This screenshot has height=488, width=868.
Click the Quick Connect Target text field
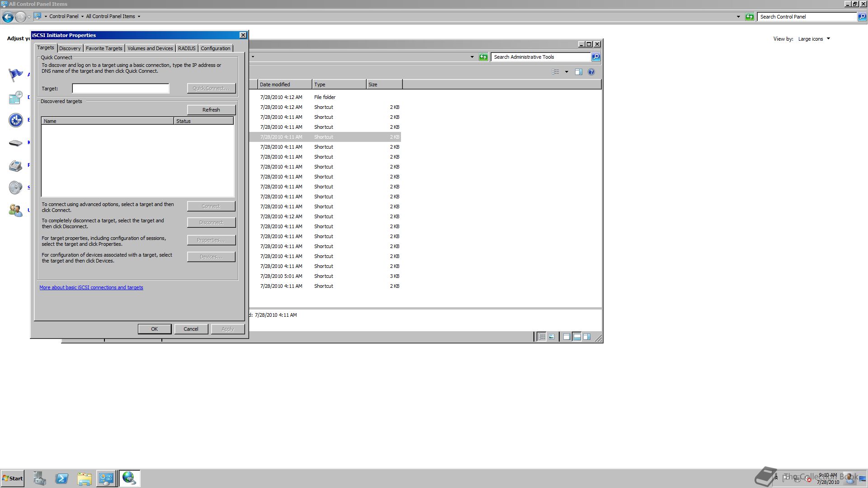pyautogui.click(x=121, y=89)
